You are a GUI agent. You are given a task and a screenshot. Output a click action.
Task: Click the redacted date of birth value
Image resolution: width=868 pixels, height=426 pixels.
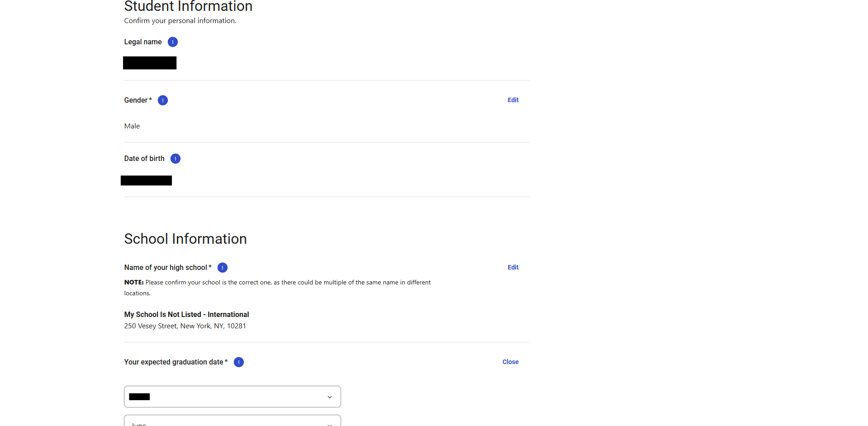146,180
